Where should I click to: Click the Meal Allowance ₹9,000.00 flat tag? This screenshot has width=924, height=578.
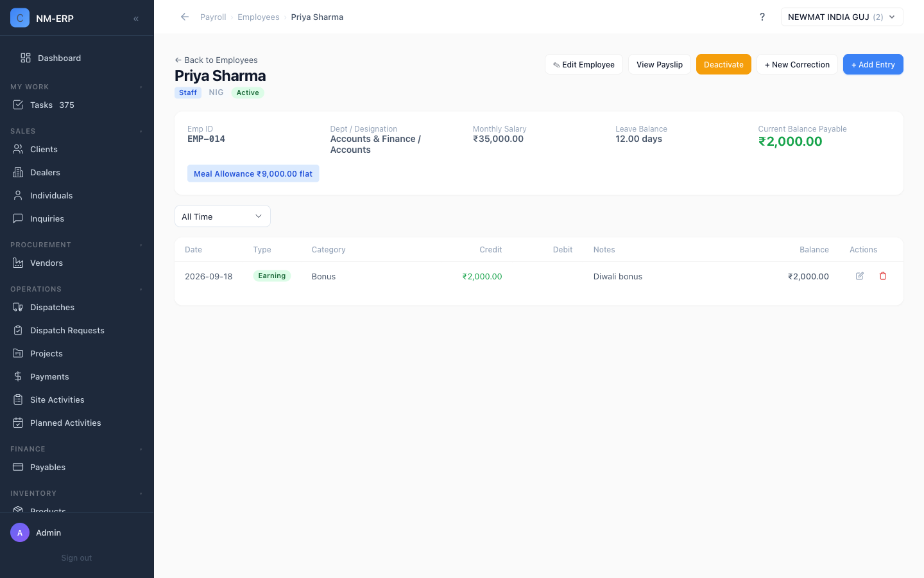tap(253, 173)
